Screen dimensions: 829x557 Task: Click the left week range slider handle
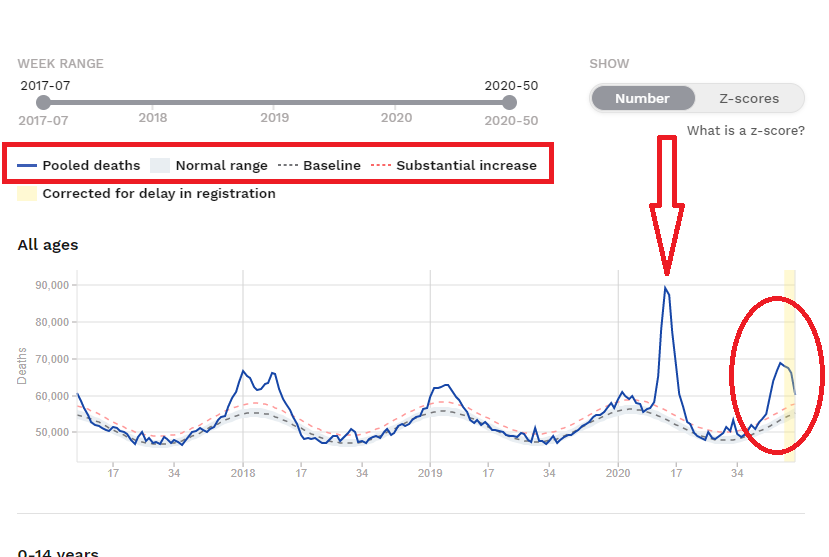point(43,102)
